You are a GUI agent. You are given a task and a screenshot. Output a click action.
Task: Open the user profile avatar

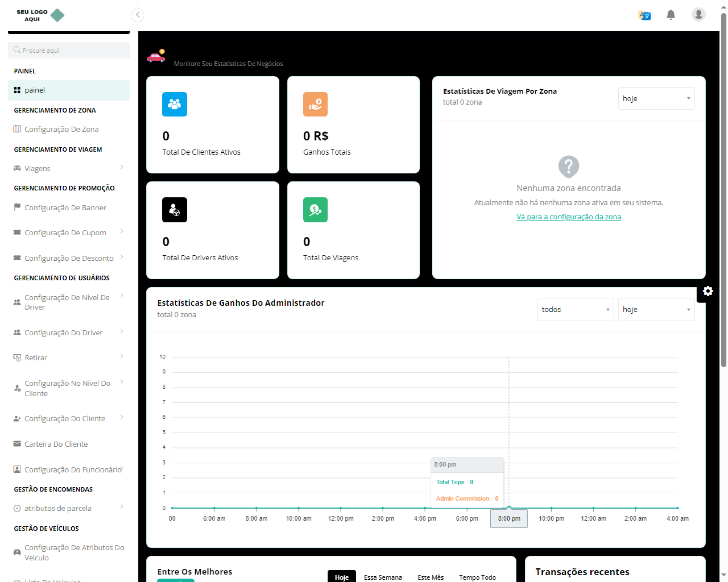pos(698,15)
